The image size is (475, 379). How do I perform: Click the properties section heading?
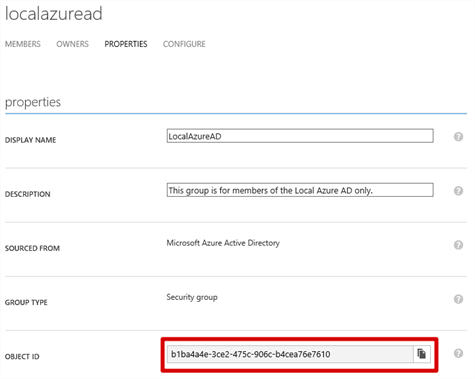[x=33, y=102]
